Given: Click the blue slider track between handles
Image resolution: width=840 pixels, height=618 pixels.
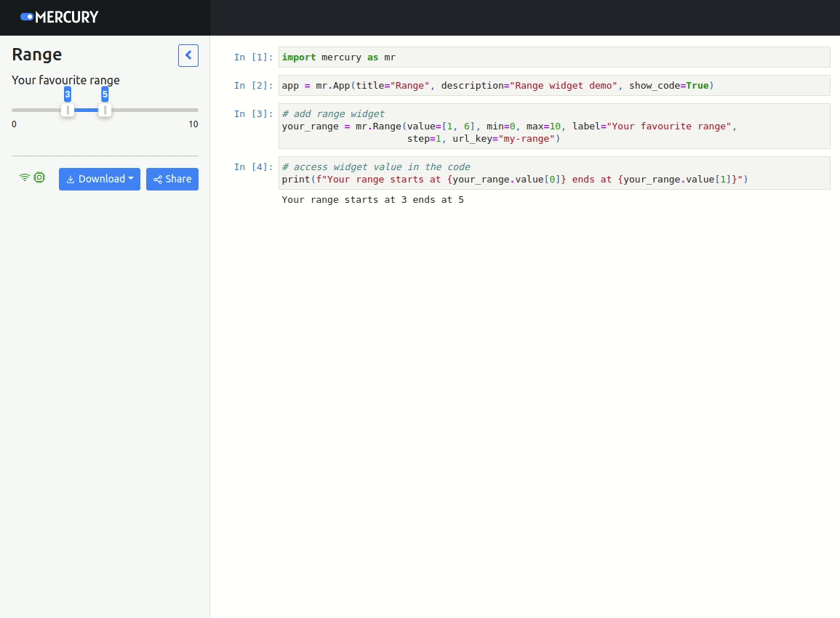Looking at the screenshot, I should [x=86, y=110].
